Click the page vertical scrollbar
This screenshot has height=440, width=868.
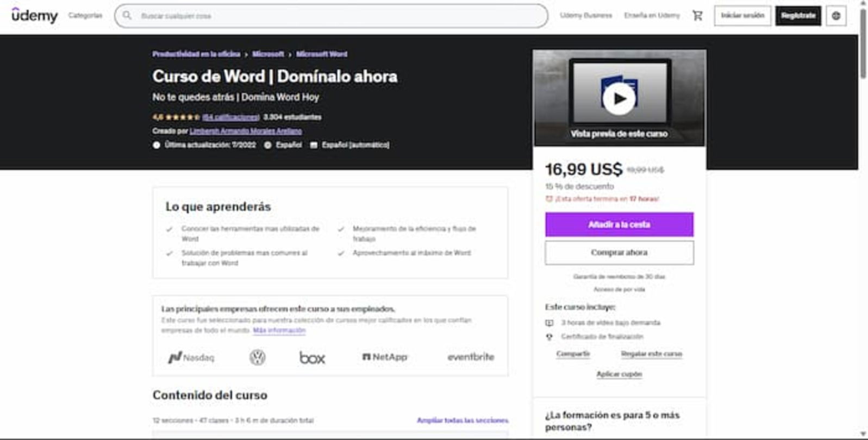pos(863,43)
